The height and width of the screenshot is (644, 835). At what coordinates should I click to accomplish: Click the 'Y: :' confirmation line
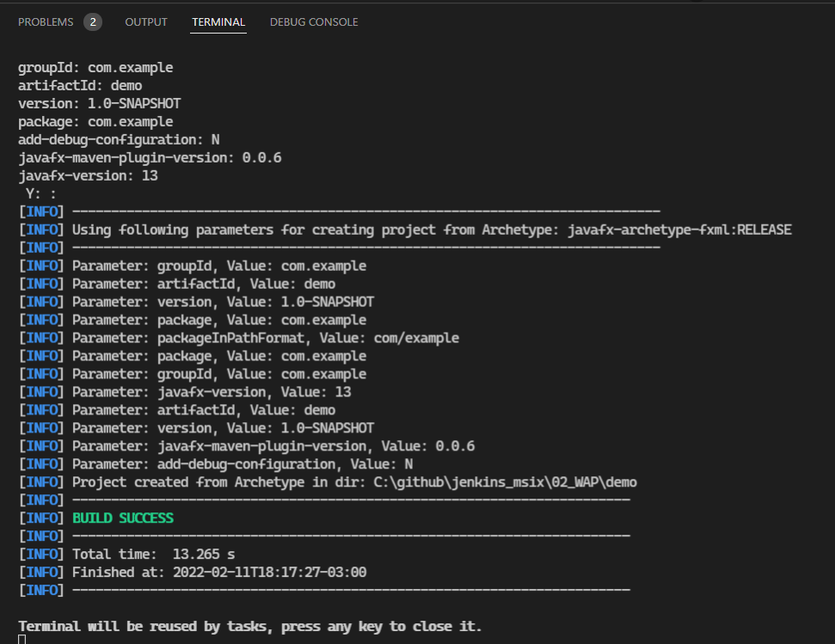point(41,193)
